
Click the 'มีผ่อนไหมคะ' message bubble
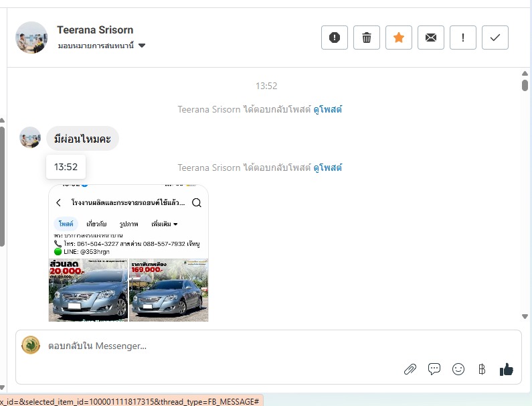pyautogui.click(x=82, y=139)
